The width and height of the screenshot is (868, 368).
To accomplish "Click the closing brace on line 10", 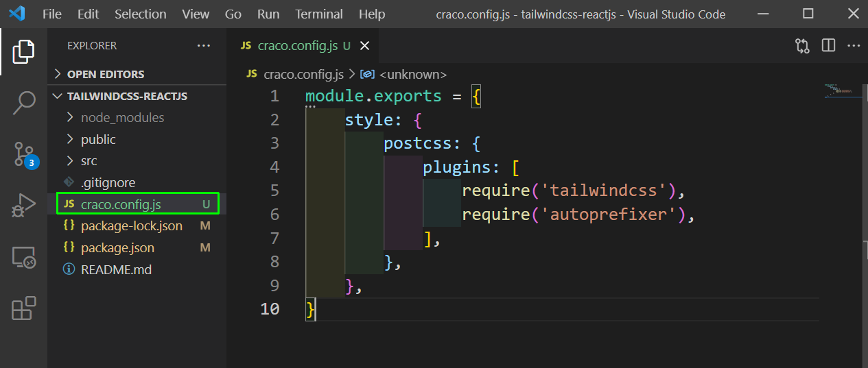I will (x=310, y=309).
